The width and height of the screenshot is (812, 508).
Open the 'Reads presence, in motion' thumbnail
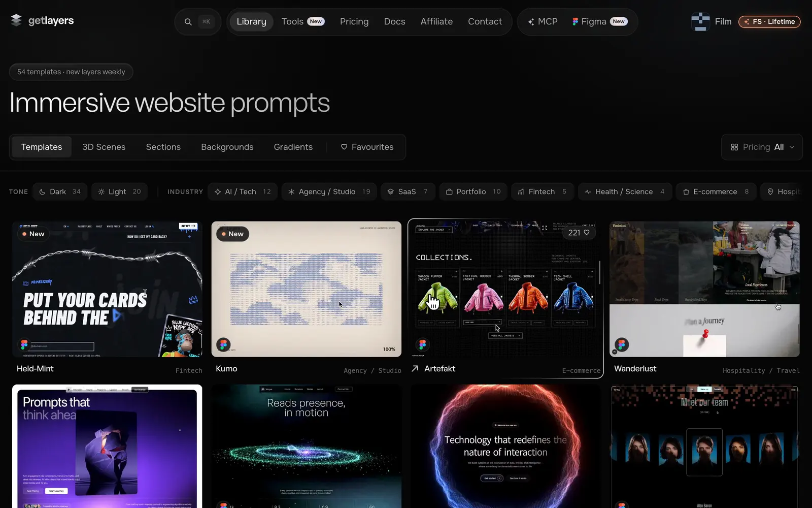pyautogui.click(x=307, y=447)
